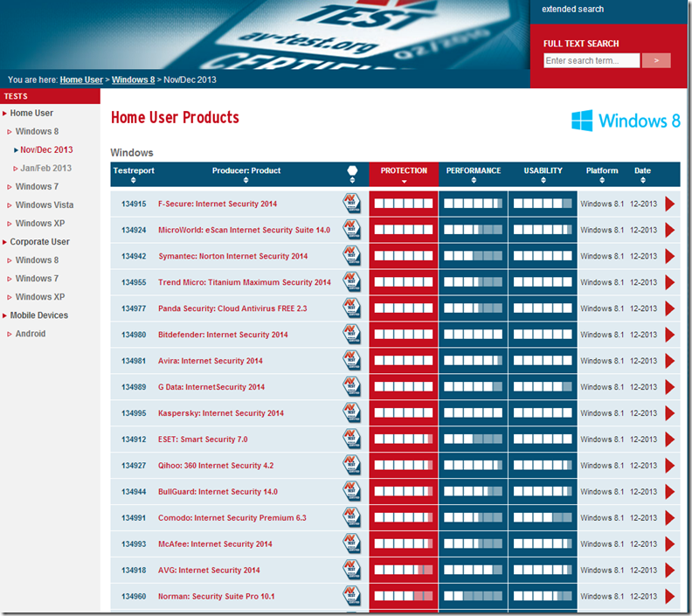The image size is (692, 616).
Task: Click performance score bar for Bitdefender
Action: (473, 335)
